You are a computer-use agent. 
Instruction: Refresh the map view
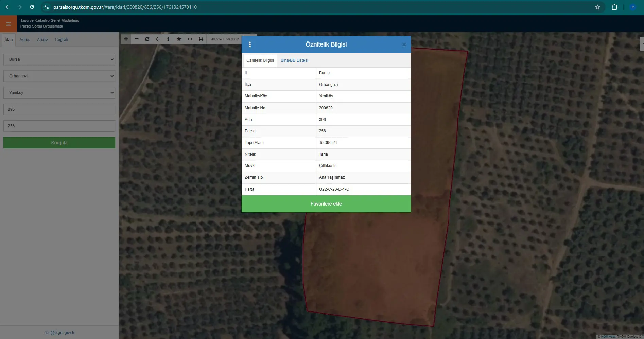(147, 39)
